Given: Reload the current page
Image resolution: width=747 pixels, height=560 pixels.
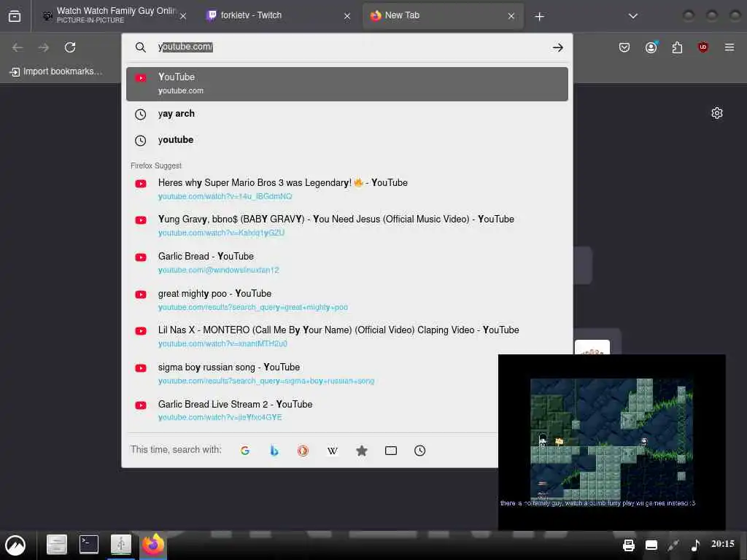Looking at the screenshot, I should point(70,47).
